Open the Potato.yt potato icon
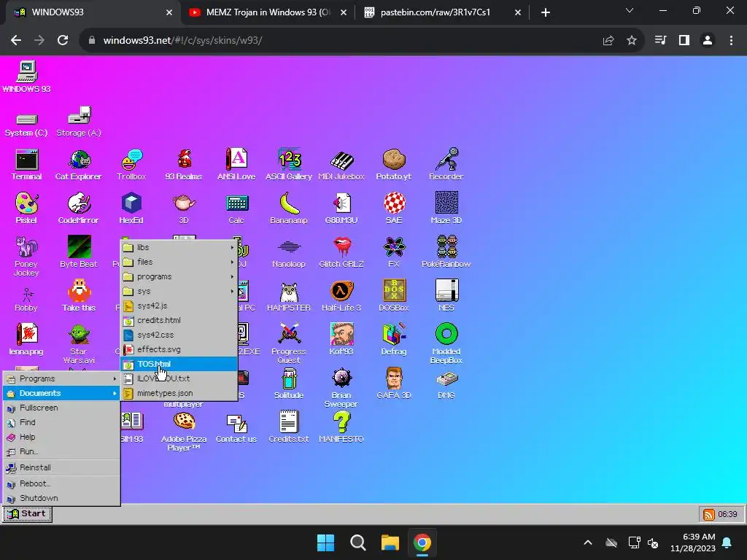This screenshot has width=747, height=560. 393,165
